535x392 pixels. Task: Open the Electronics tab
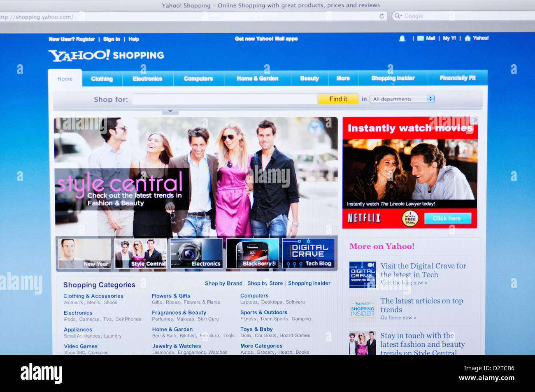click(x=147, y=79)
